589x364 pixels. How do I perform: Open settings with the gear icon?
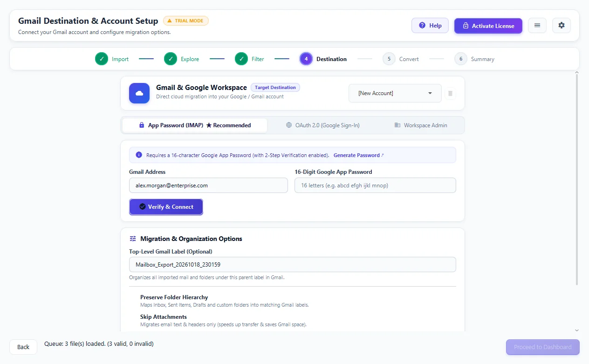click(562, 26)
